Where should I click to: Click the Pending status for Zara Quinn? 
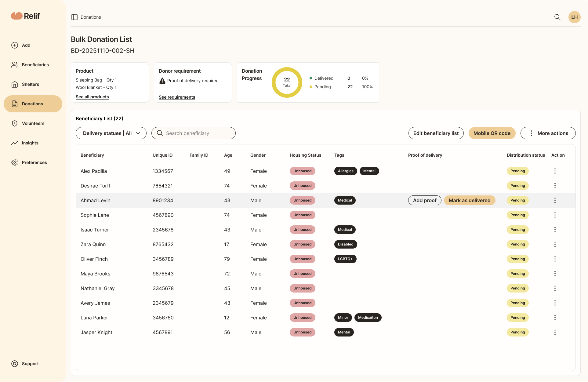518,244
